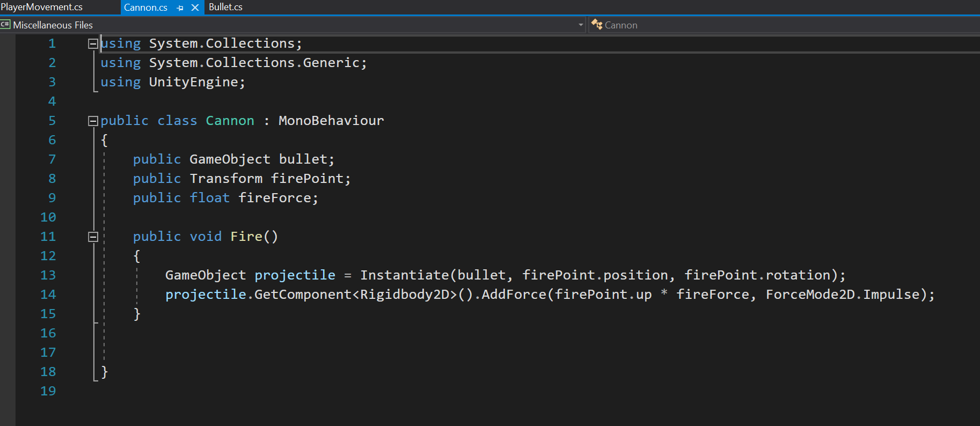980x426 pixels.
Task: Click the 'firePoint' field on line 8
Action: point(307,179)
